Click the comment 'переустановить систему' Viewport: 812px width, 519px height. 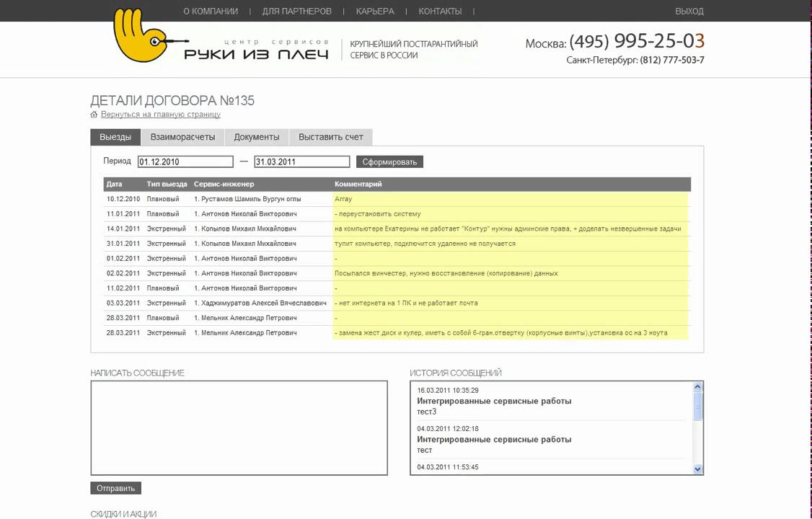(379, 213)
